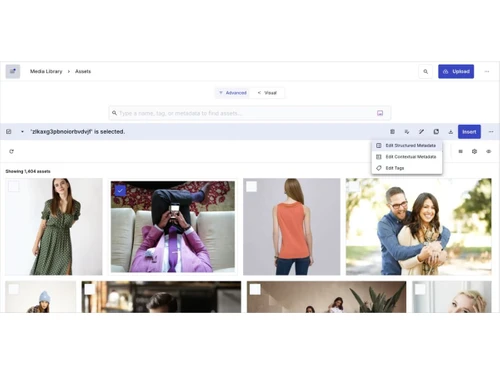Click the search-by-image icon in search field

[380, 113]
